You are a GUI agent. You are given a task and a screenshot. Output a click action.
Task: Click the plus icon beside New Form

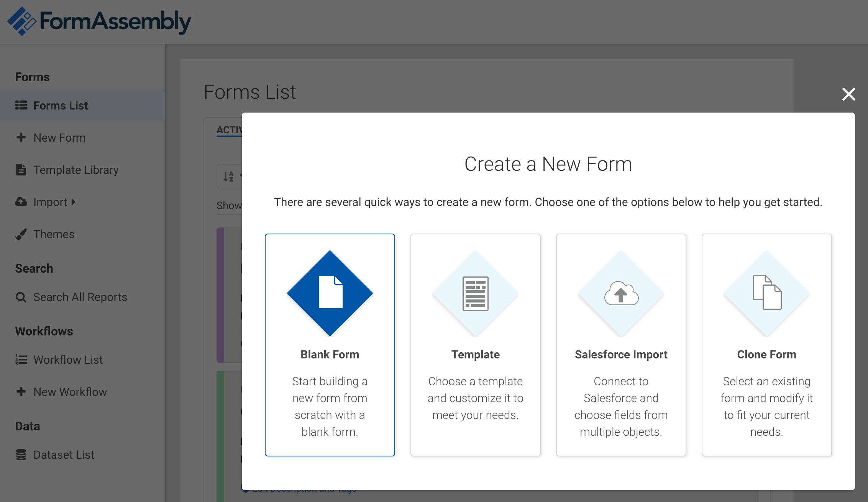[21, 137]
